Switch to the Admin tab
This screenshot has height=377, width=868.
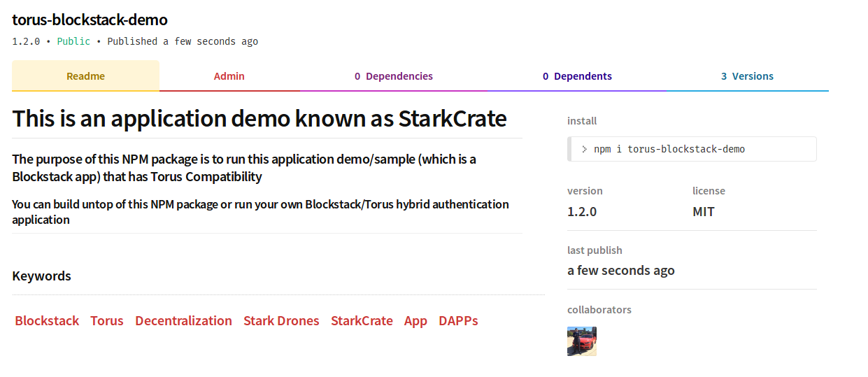[x=229, y=76]
